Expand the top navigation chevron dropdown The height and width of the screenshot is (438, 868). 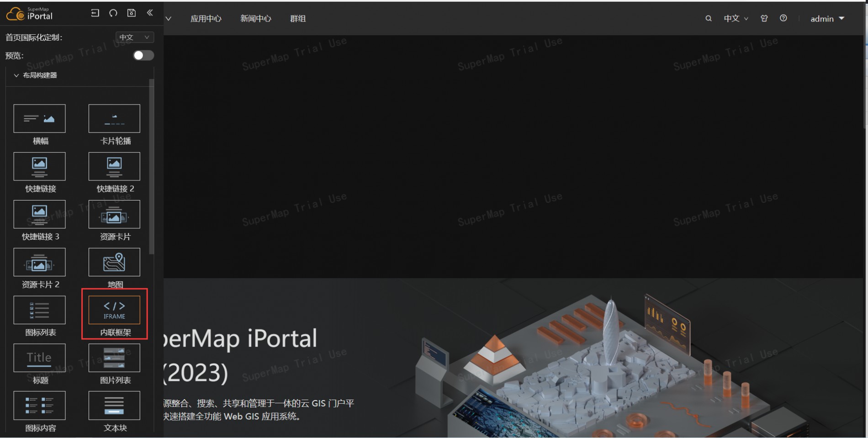click(x=169, y=19)
